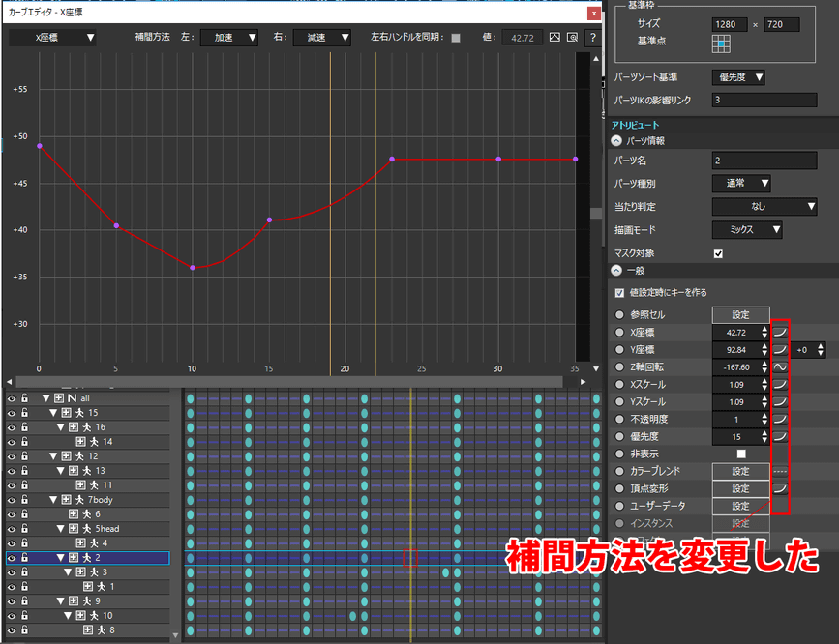This screenshot has width=839, height=644.
Task: Select curve keyframe point at frame 0
Action: [40, 146]
